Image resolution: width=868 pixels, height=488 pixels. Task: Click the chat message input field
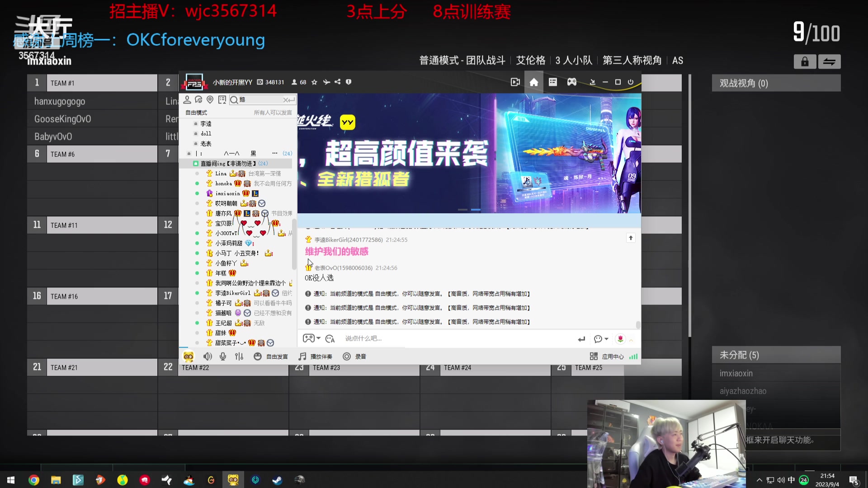point(457,338)
